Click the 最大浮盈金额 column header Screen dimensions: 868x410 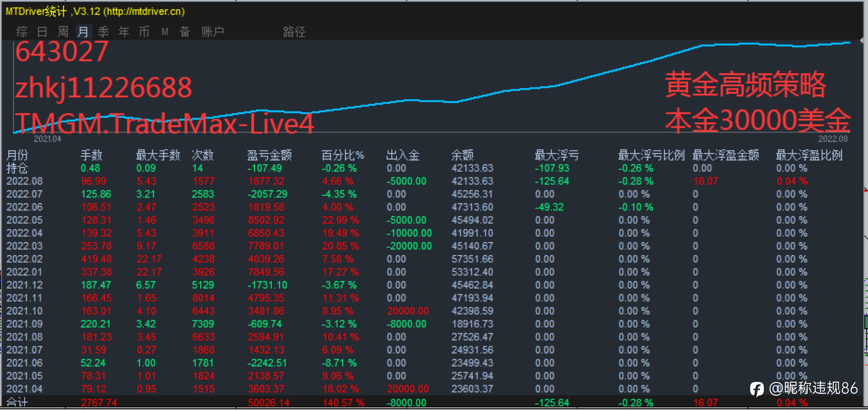click(x=726, y=155)
